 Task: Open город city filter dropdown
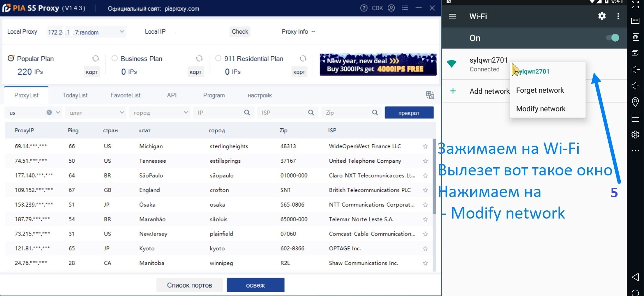pos(160,112)
